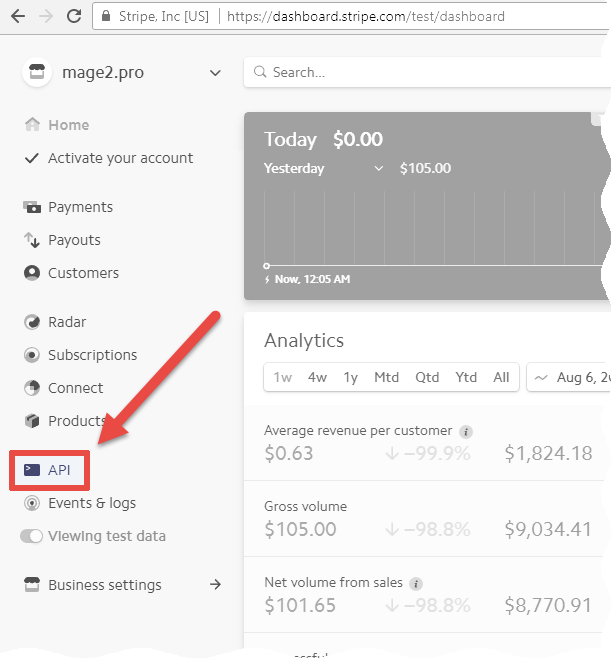Click the browser forward arrow

click(46, 16)
